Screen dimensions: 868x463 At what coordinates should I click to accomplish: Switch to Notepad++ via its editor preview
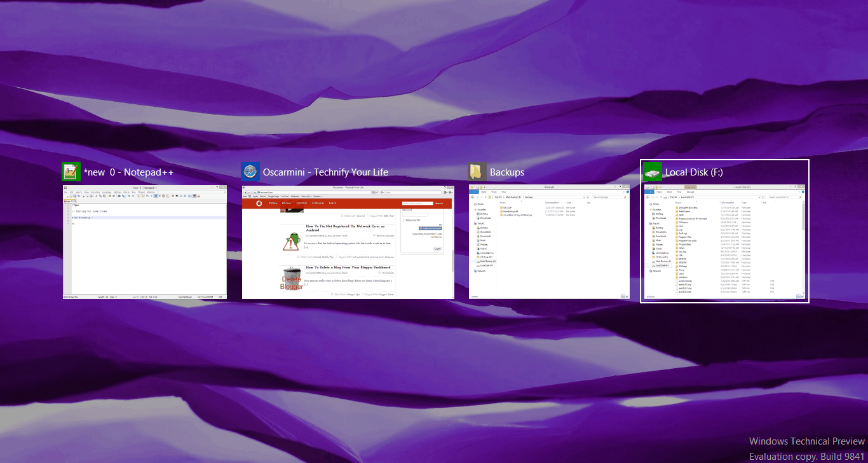tap(145, 254)
